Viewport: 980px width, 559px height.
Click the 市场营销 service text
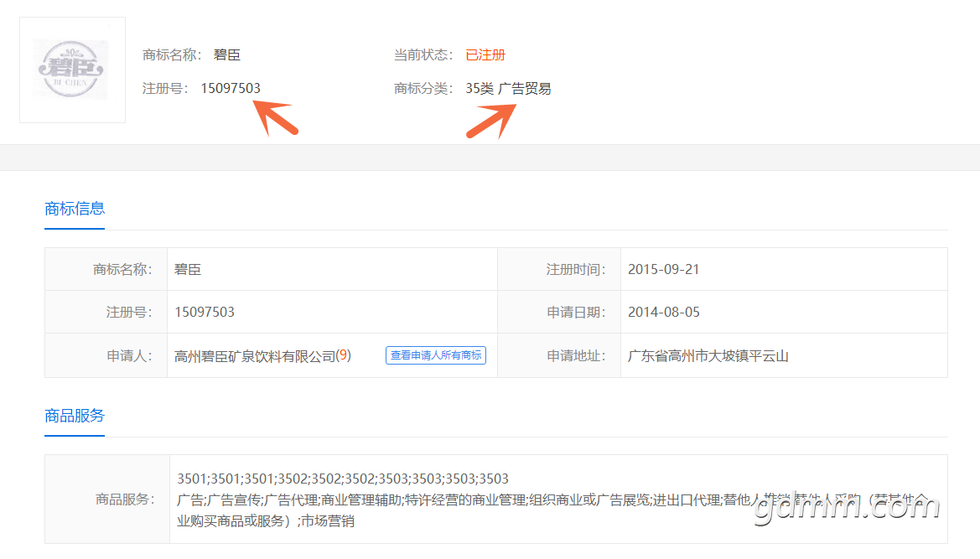(x=328, y=521)
